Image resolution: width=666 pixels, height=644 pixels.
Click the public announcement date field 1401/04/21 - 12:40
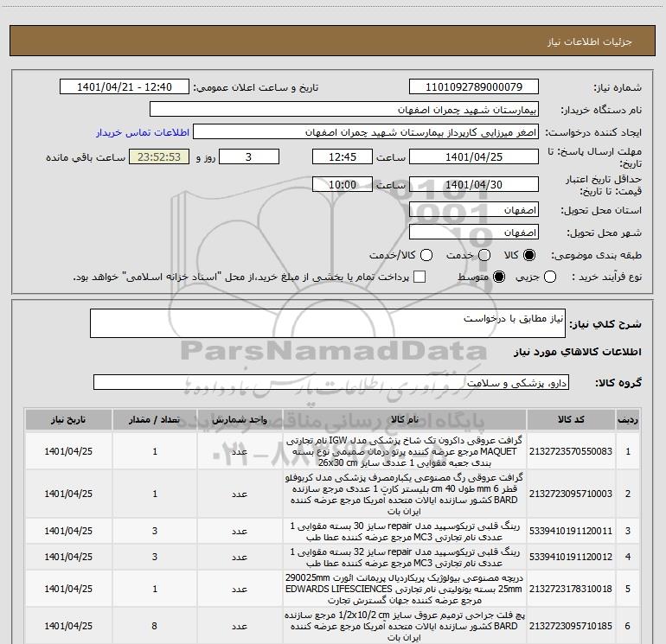125,87
